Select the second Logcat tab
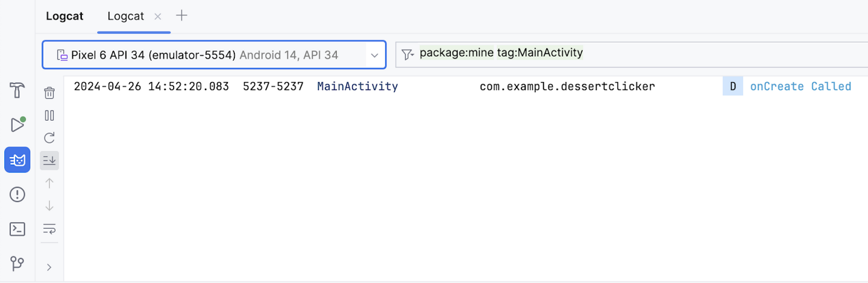The height and width of the screenshot is (283, 868). pos(125,16)
